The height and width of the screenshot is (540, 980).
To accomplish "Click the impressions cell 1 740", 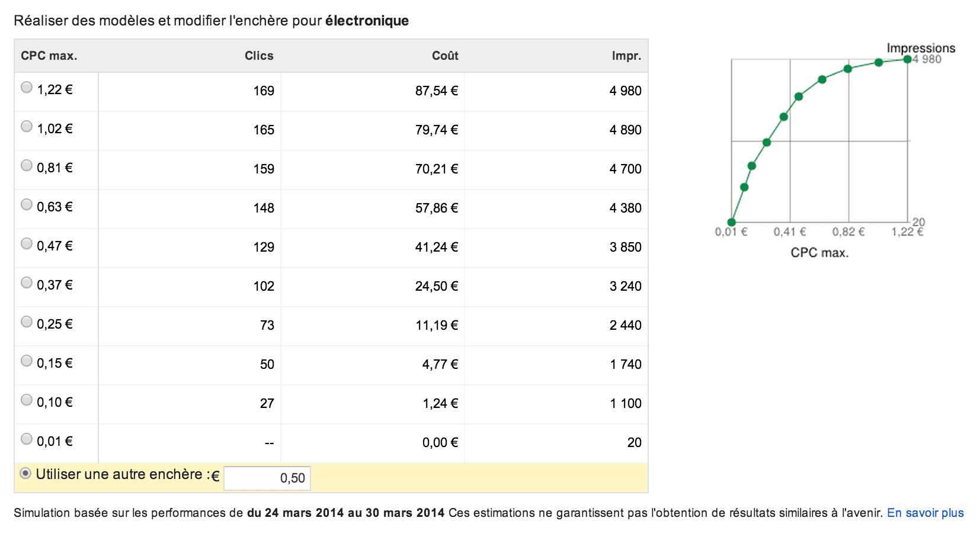I will [x=626, y=365].
